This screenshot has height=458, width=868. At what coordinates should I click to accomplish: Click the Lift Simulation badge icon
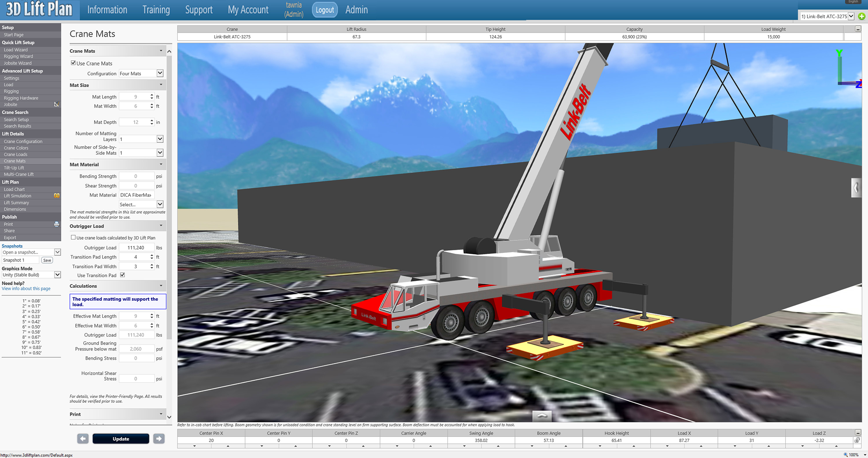click(57, 196)
